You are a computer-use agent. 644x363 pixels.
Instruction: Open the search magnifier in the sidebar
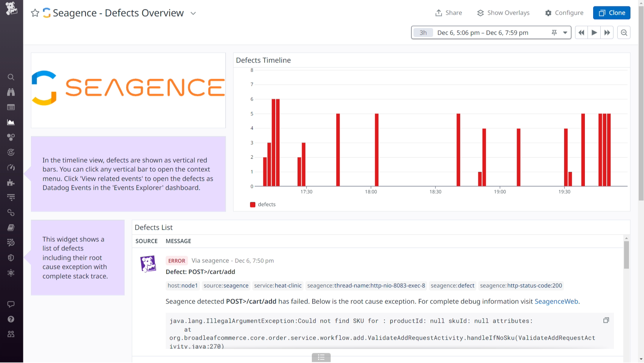pyautogui.click(x=11, y=77)
